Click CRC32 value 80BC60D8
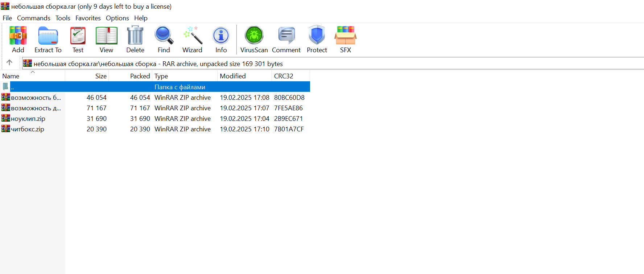644x274 pixels. tap(289, 97)
